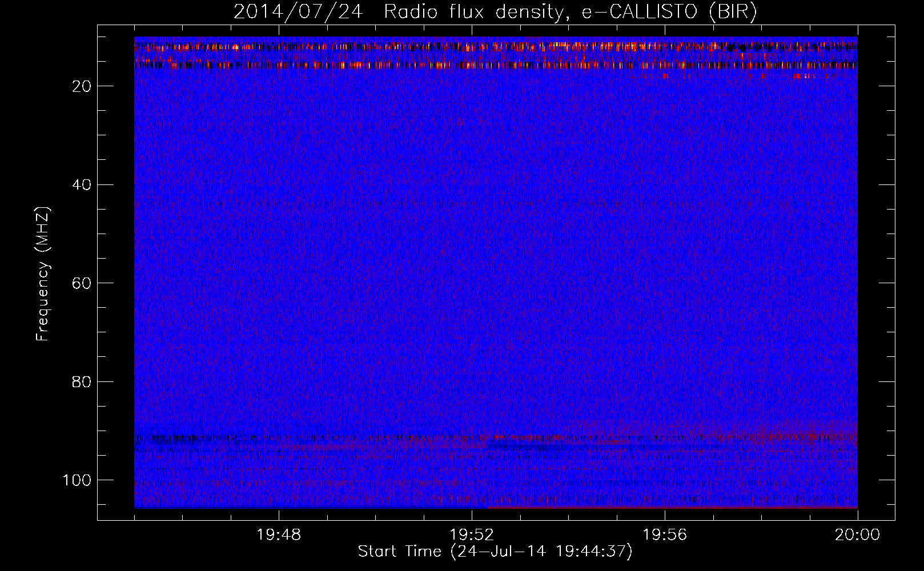Screen dimensions: 924x571
Task: Click the 20:00 time tick label
Action: [x=858, y=535]
